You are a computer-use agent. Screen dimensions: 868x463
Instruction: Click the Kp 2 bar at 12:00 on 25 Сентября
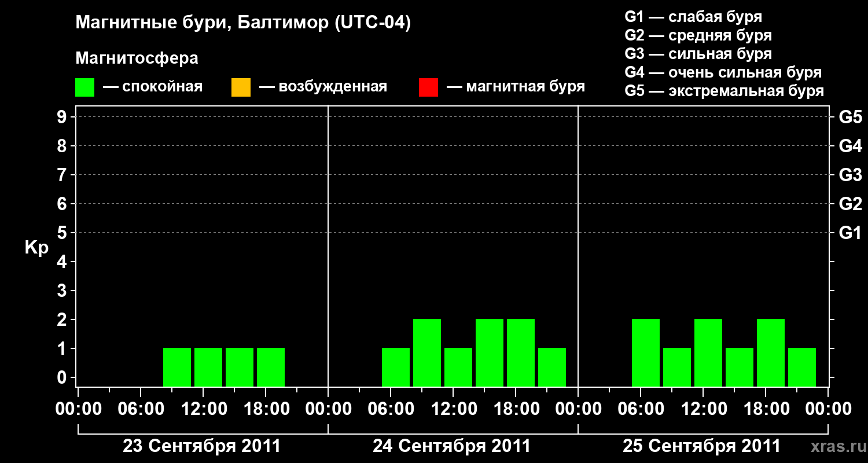coord(708,352)
